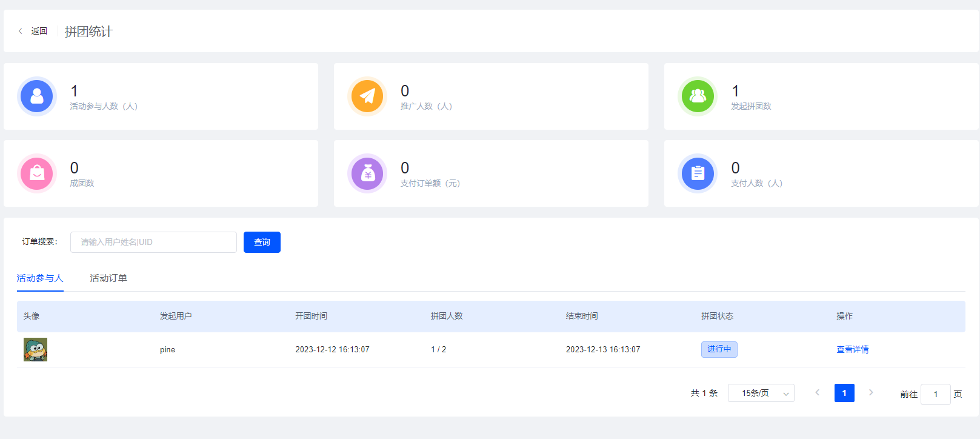Screen dimensions: 980x439
Task: Go back using the 返回 link
Action: click(x=39, y=31)
